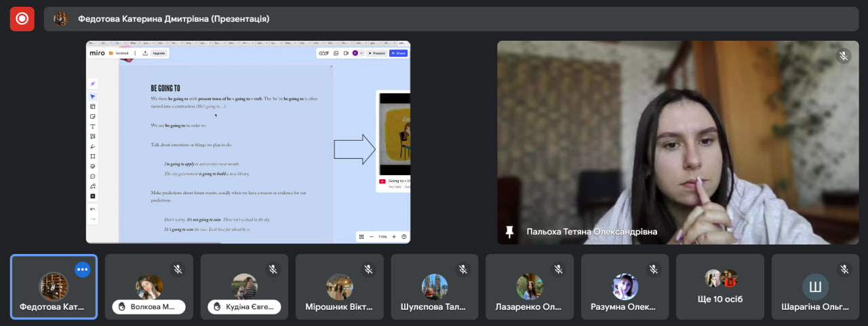This screenshot has height=326, width=868.
Task: Select the Miro shapes tool
Action: (93, 137)
